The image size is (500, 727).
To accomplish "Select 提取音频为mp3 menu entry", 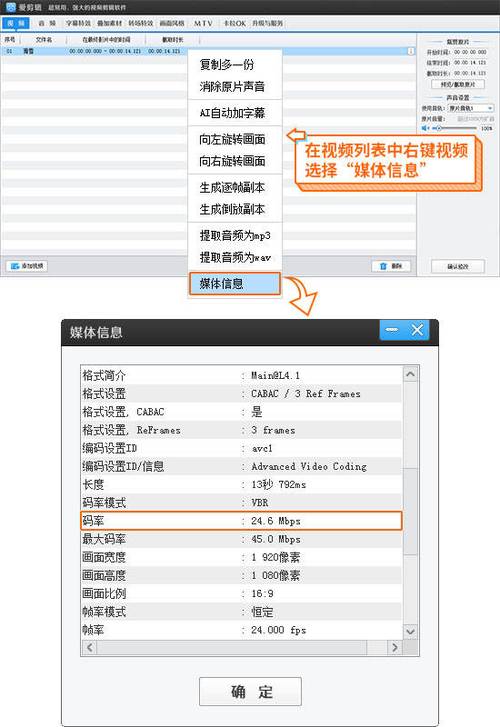I will tap(235, 236).
